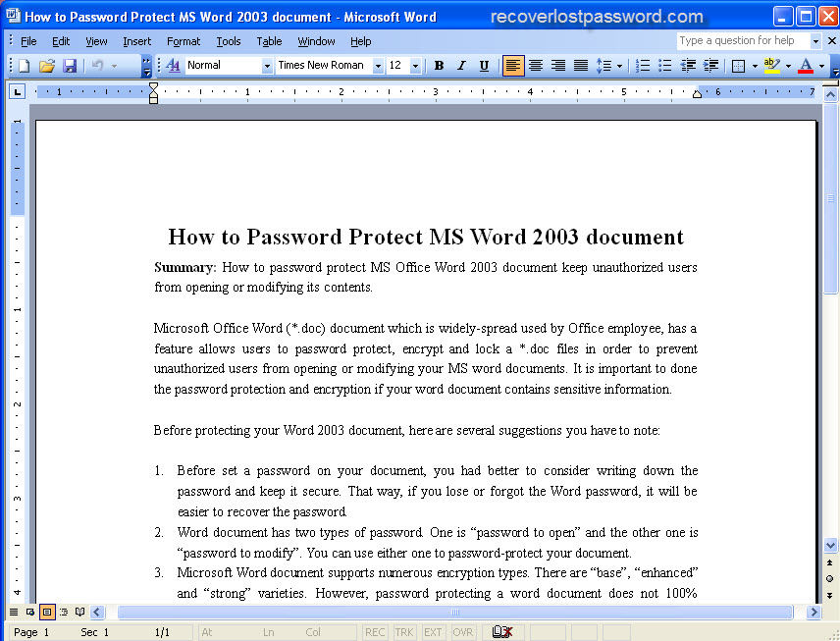This screenshot has height=641, width=840.
Task: Toggle TRK track changes in status bar
Action: tap(404, 632)
